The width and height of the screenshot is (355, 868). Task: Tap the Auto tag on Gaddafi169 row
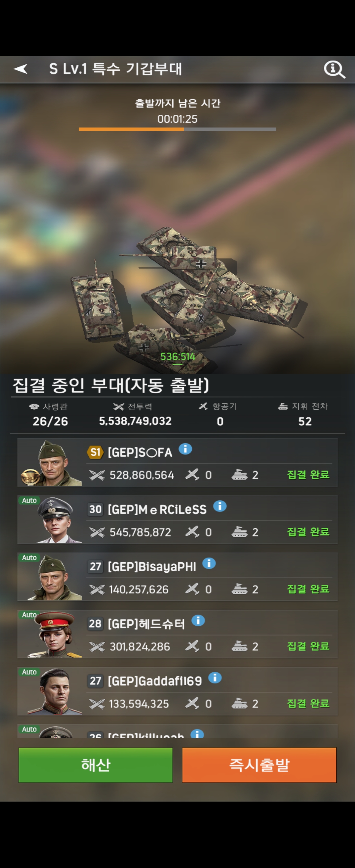coord(29,672)
